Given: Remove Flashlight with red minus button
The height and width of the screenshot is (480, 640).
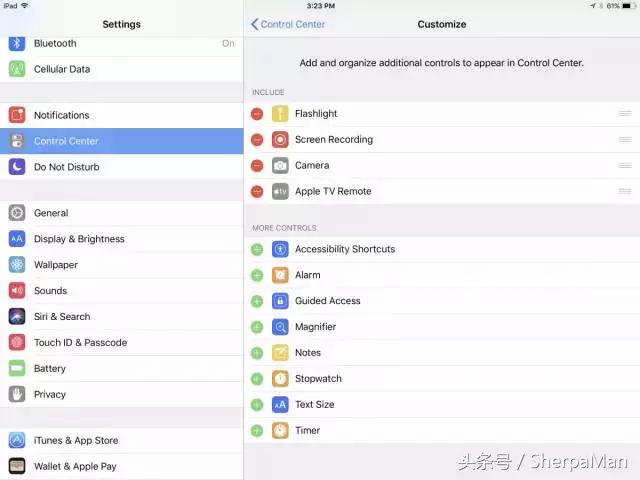Looking at the screenshot, I should (x=257, y=114).
